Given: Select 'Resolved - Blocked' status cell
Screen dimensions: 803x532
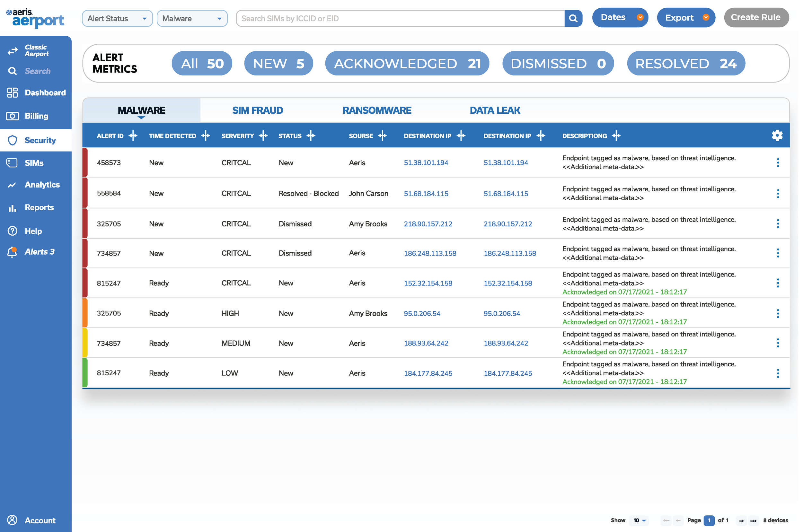Looking at the screenshot, I should click(308, 193).
